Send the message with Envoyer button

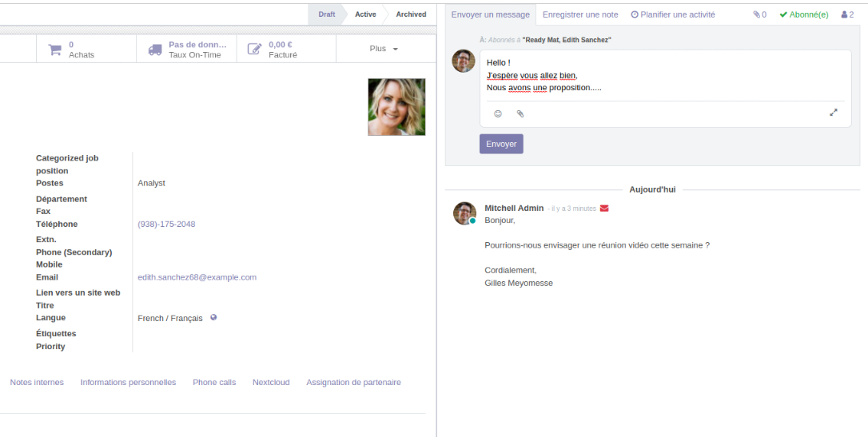click(501, 144)
